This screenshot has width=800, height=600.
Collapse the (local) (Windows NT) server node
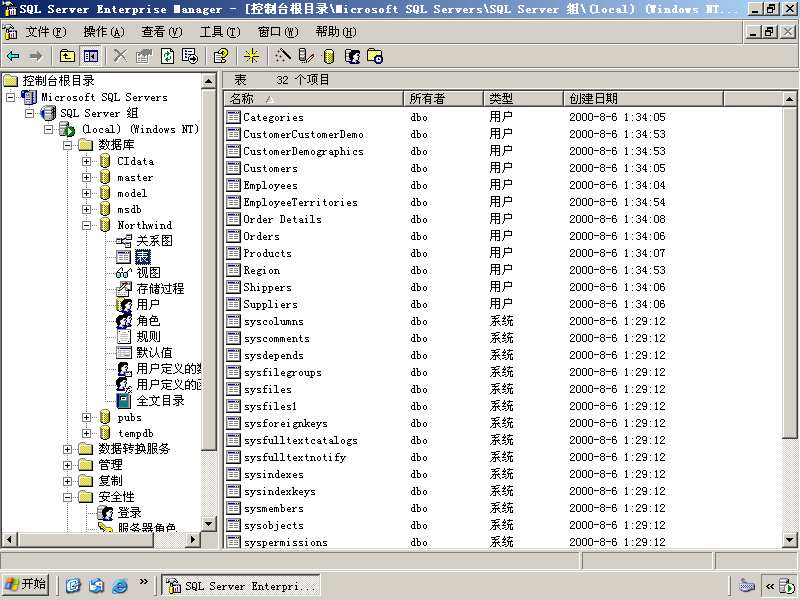pyautogui.click(x=48, y=129)
